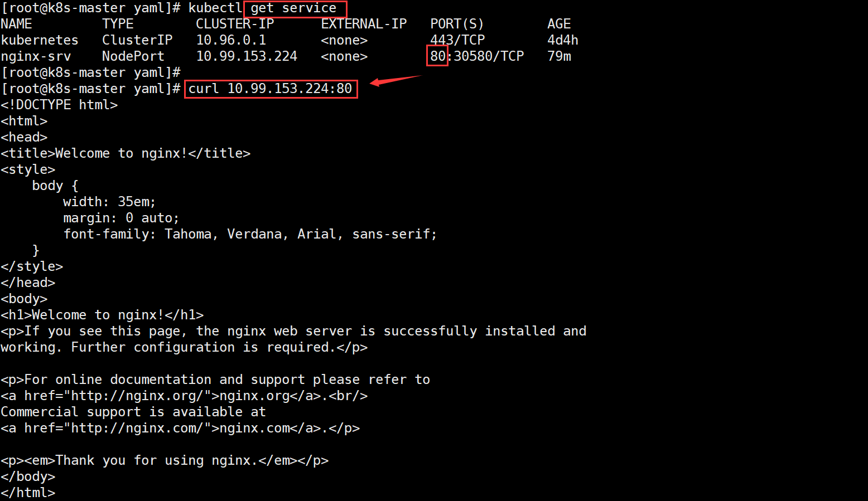Click the 443/TCP port entry

tap(457, 40)
